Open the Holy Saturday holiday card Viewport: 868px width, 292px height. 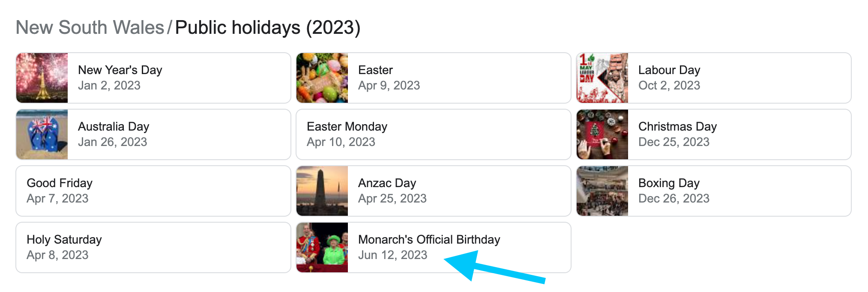pyautogui.click(x=153, y=247)
